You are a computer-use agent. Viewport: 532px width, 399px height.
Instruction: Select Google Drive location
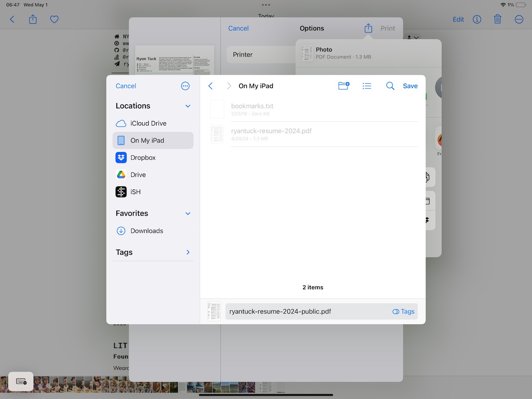click(x=138, y=175)
